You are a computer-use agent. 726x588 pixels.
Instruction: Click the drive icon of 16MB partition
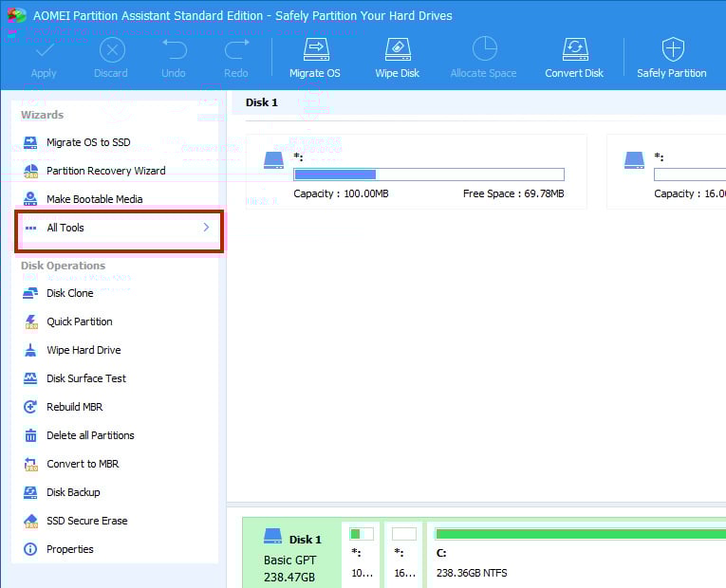pyautogui.click(x=634, y=160)
